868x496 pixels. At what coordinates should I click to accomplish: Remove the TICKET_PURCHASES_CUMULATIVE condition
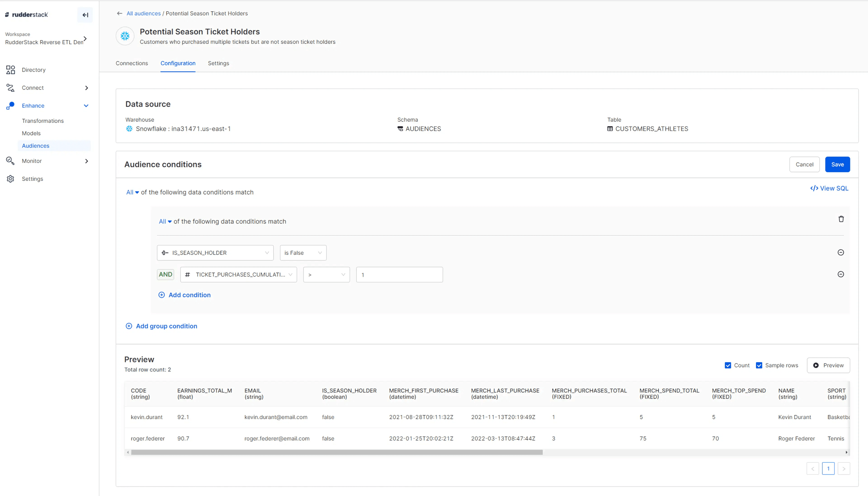click(841, 274)
